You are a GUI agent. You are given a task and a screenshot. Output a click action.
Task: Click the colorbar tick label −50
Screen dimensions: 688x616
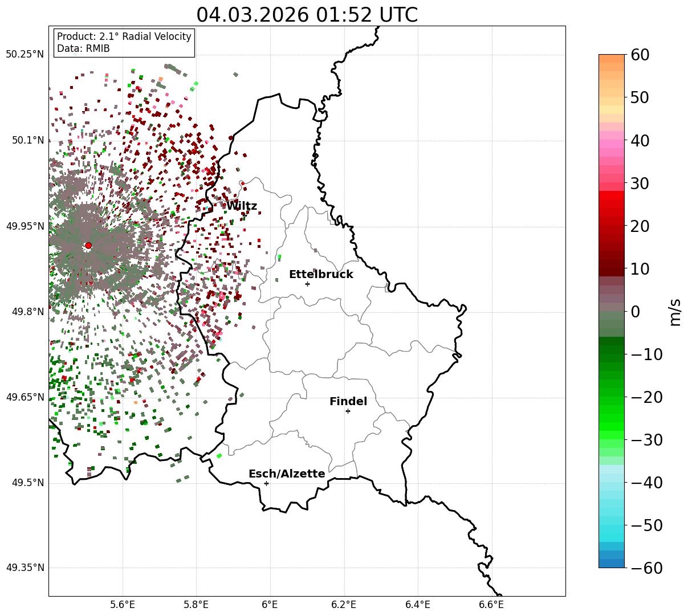pos(646,525)
